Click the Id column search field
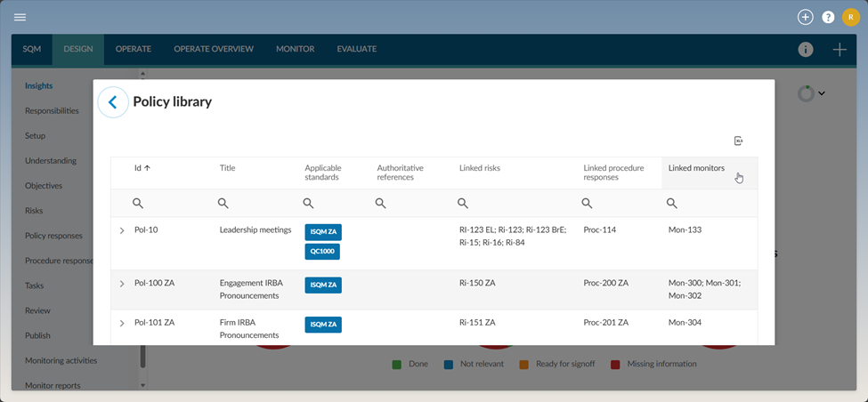This screenshot has height=402, width=868. (x=138, y=204)
